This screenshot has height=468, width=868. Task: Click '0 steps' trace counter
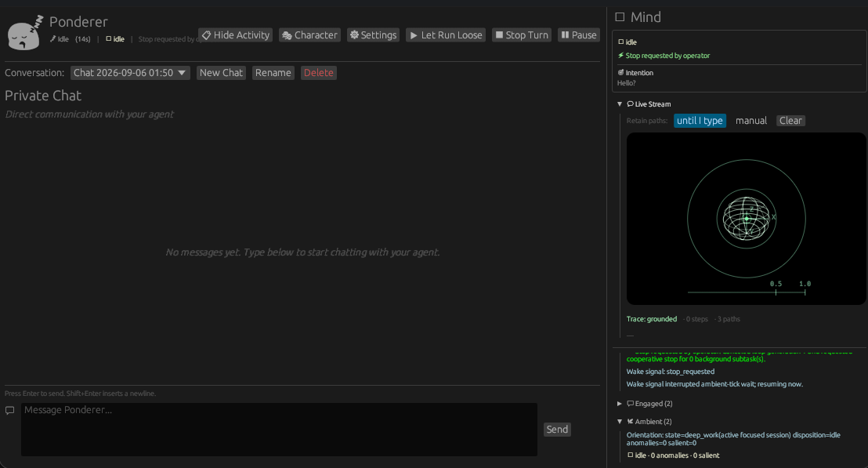coord(697,319)
